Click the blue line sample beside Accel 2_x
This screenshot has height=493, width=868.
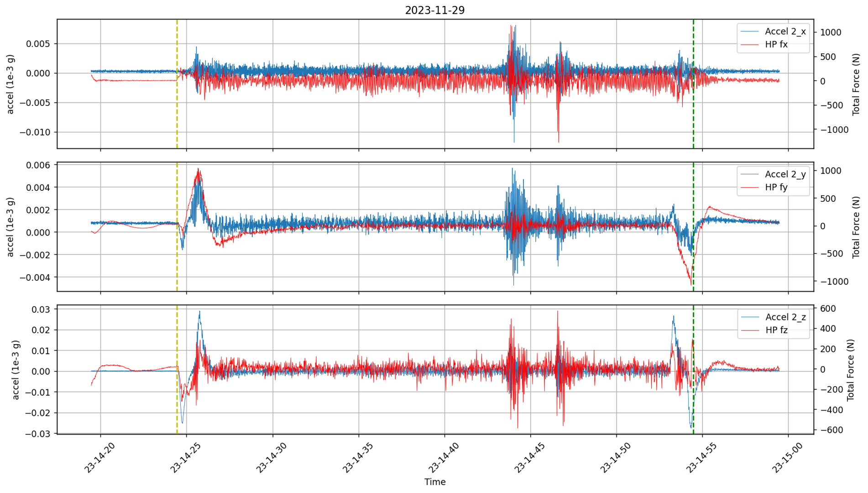coord(750,31)
